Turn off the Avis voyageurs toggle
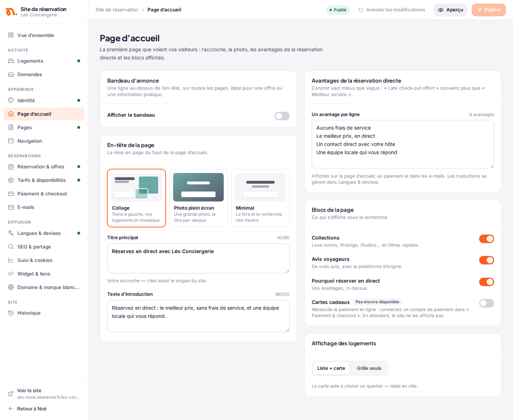Image resolution: width=513 pixels, height=420 pixels. click(x=487, y=260)
